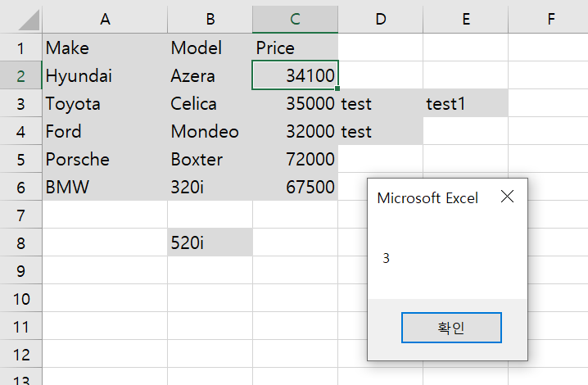Select the Mondeo cell
Image resolution: width=588 pixels, height=385 pixels.
tap(210, 131)
